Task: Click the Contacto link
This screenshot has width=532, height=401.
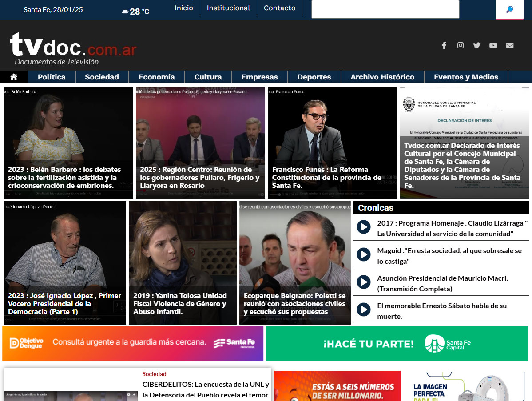Action: point(279,8)
